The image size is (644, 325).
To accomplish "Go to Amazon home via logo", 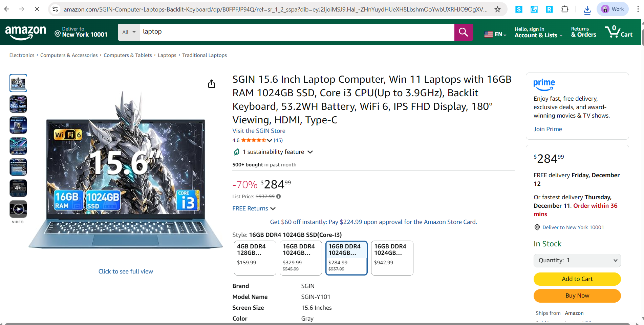I will (x=25, y=33).
